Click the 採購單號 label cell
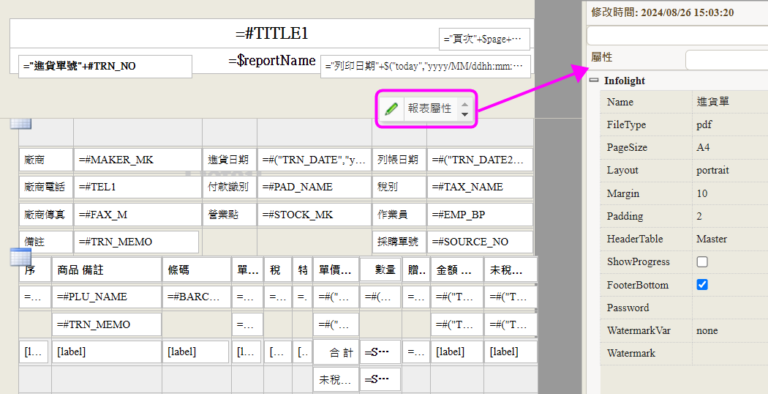768x394 pixels. [x=399, y=242]
